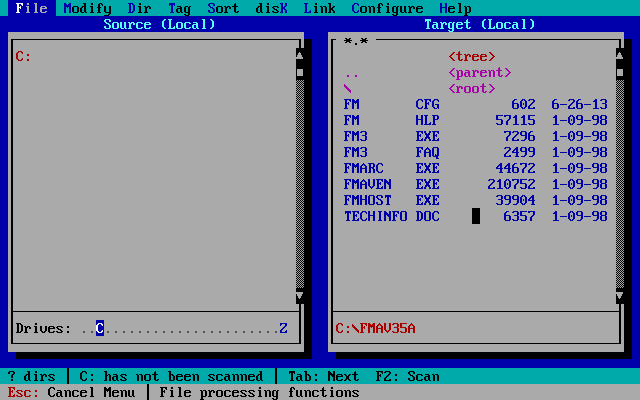Click the Source panel scroll-down arrow
Image resolution: width=640 pixels, height=400 pixels.
point(300,296)
